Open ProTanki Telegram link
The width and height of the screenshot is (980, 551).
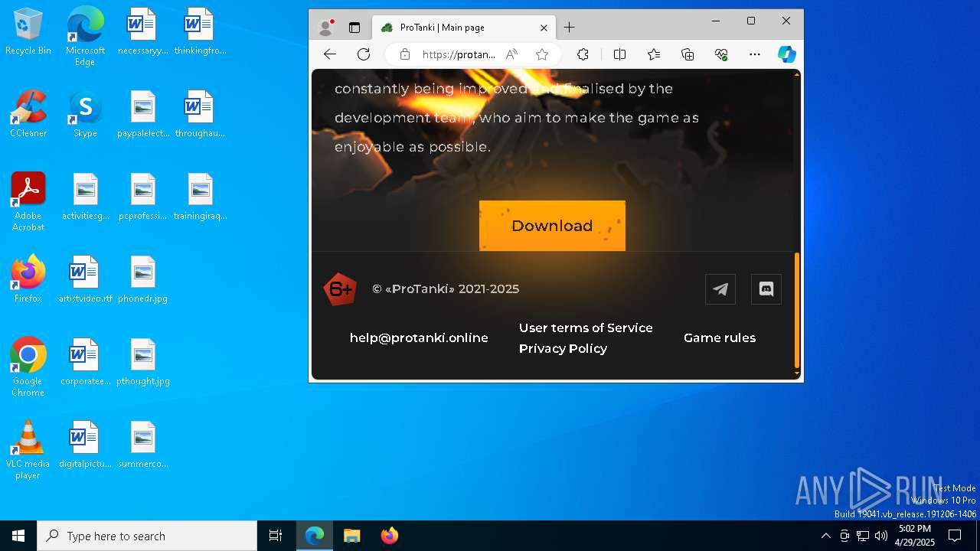720,289
